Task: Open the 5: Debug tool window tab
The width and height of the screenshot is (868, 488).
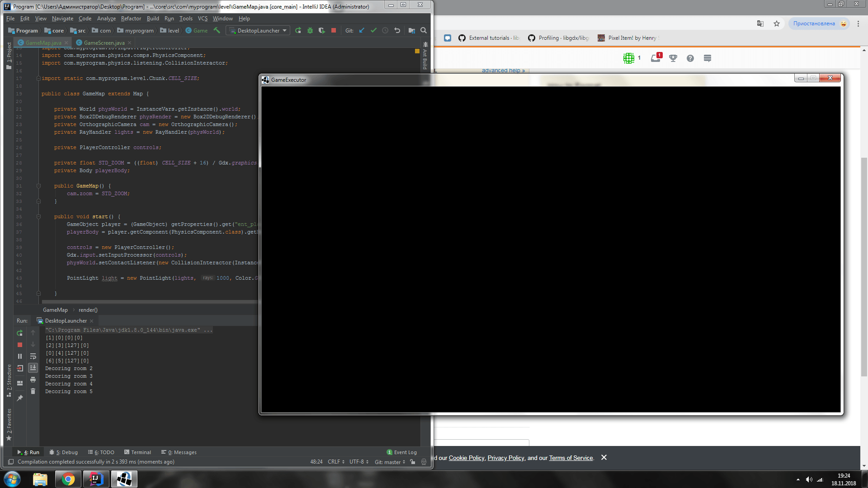Action: [x=64, y=452]
